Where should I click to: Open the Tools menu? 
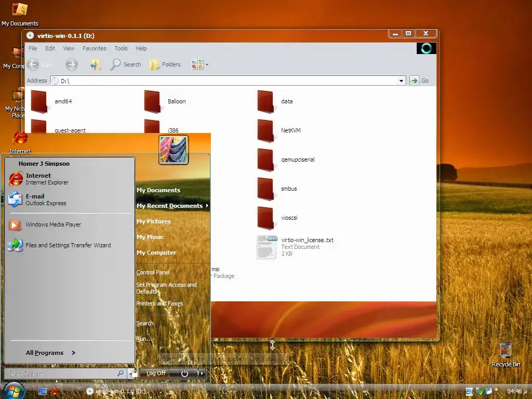point(121,48)
